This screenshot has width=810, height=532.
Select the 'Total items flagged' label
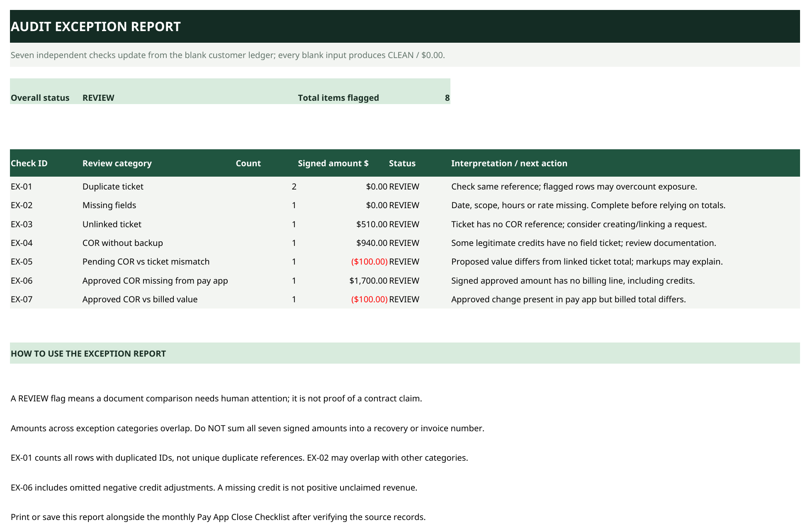pos(338,98)
